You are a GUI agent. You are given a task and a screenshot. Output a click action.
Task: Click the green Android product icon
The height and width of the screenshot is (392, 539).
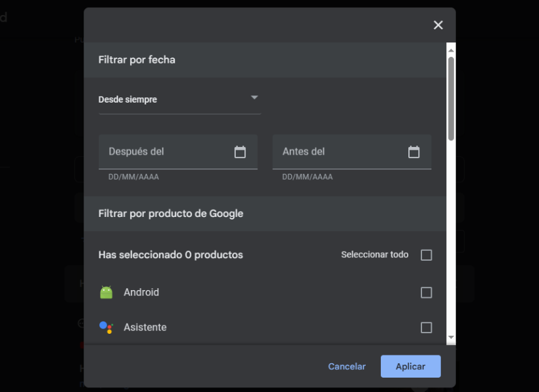coord(106,293)
